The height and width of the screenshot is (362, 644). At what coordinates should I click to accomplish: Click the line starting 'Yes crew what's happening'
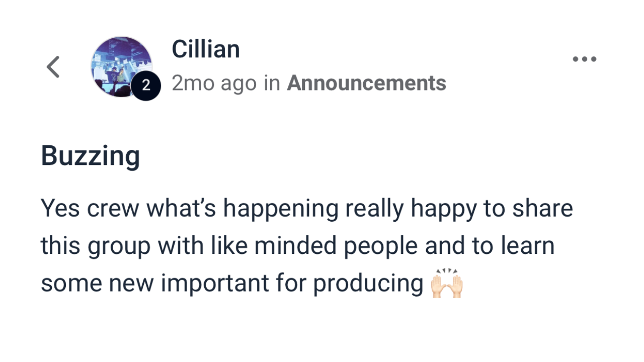coord(307,209)
